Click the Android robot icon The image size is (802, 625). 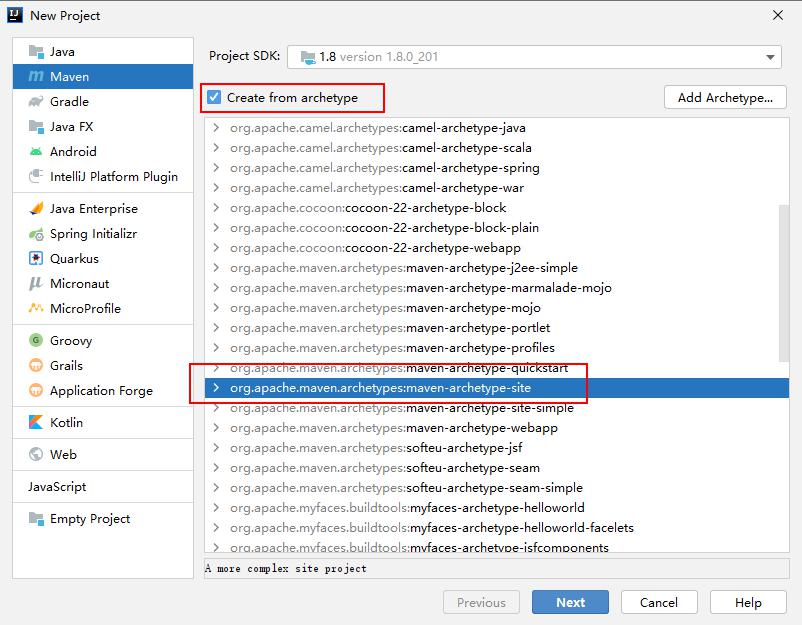tap(36, 151)
